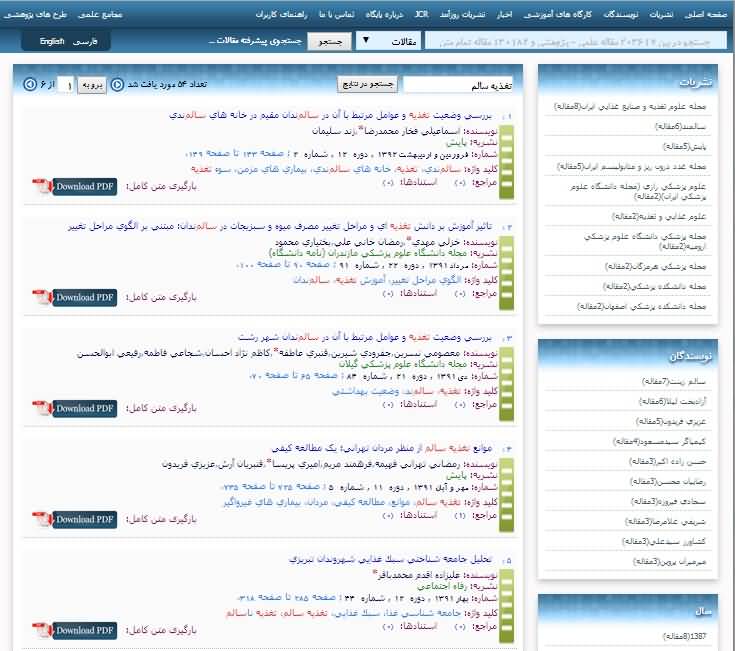Open first result title about خانه های سالمندی
Viewport: 735px width, 651px height.
point(330,115)
